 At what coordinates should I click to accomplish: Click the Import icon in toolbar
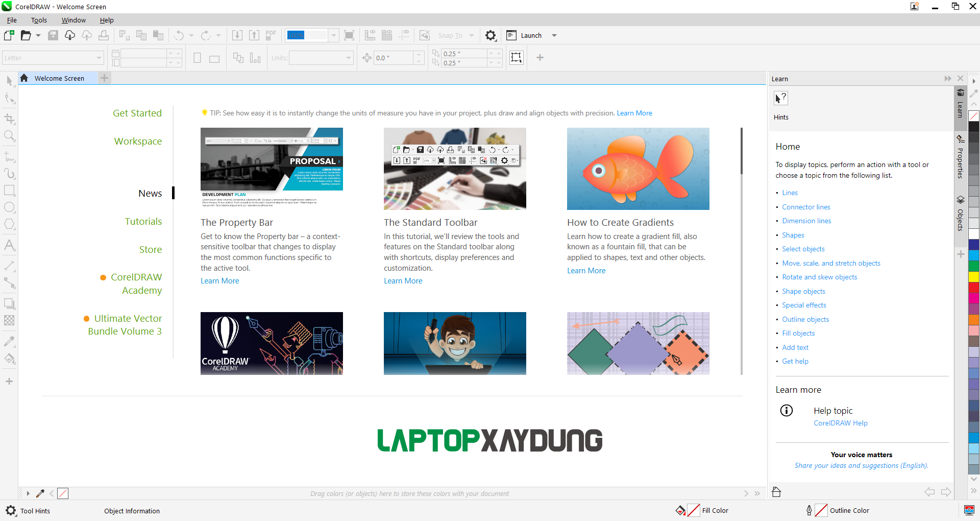tap(237, 35)
